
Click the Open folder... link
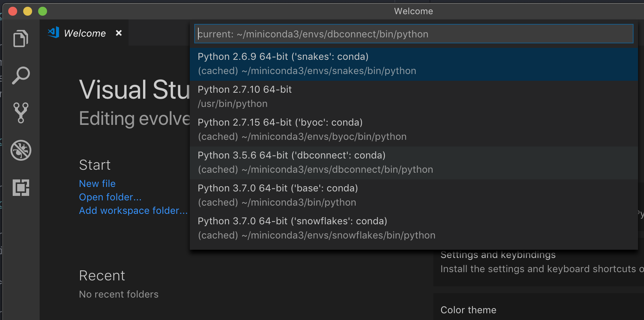110,197
